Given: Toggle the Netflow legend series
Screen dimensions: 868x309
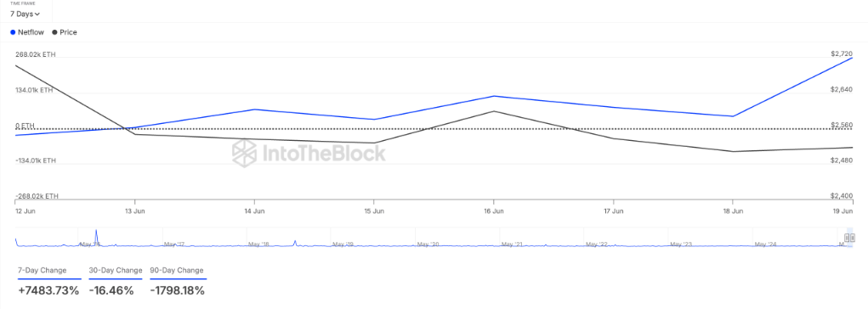Looking at the screenshot, I should [x=27, y=32].
